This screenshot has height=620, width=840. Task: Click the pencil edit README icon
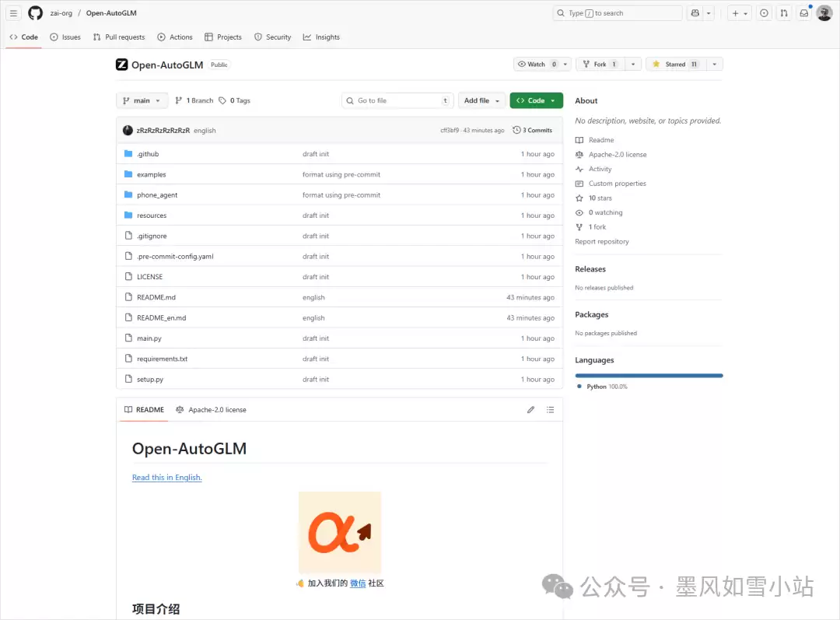pos(530,410)
